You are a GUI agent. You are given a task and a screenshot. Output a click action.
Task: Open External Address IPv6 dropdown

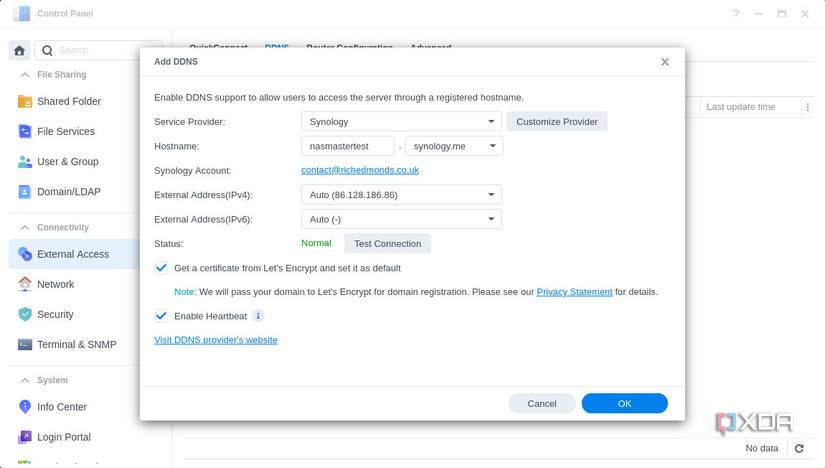pyautogui.click(x=401, y=220)
